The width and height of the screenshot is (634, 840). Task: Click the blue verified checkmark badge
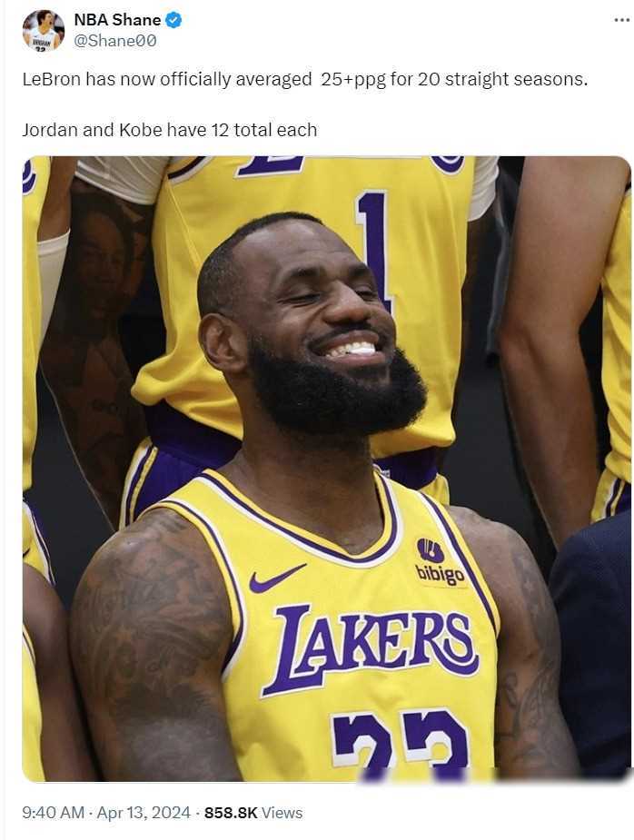click(x=173, y=20)
